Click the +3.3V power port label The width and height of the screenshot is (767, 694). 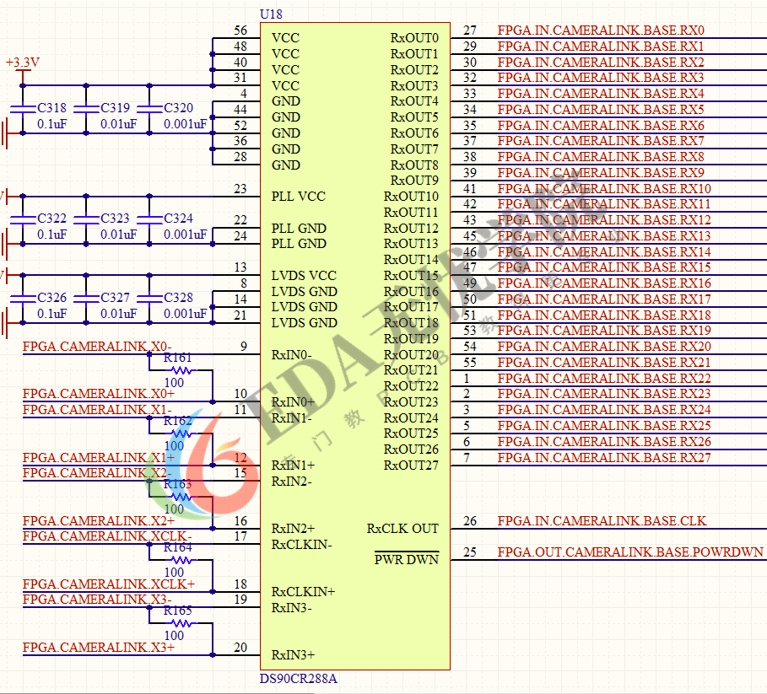coord(23,62)
